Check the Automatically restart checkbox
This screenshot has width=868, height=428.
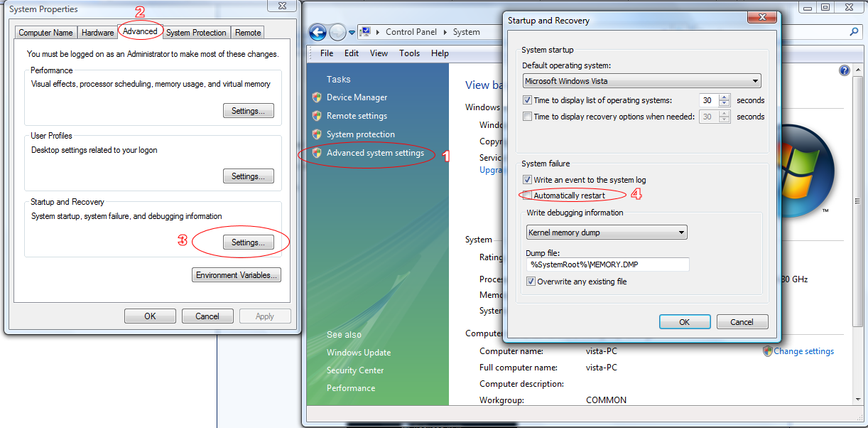tap(527, 196)
